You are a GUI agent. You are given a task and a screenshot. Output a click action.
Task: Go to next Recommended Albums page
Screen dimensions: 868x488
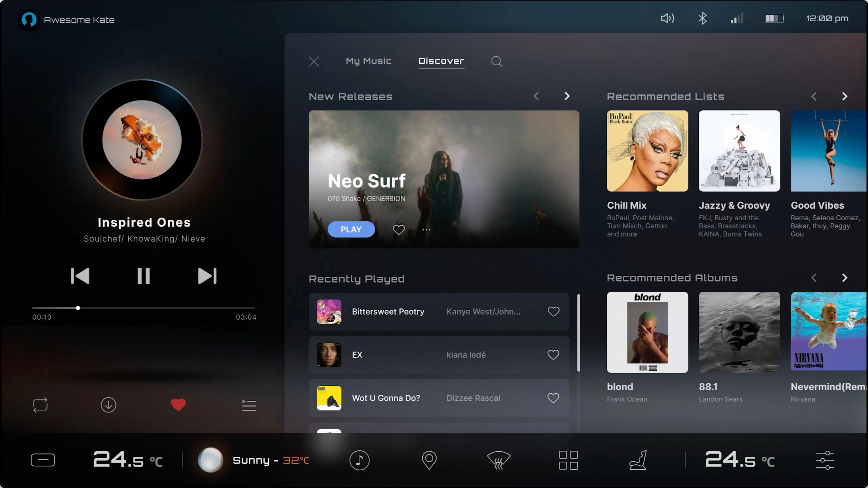click(x=844, y=278)
